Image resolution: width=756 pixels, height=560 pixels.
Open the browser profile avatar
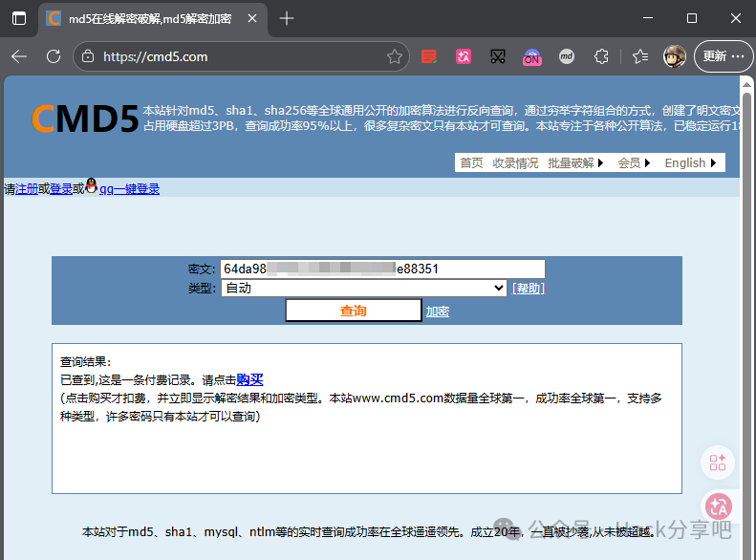675,56
